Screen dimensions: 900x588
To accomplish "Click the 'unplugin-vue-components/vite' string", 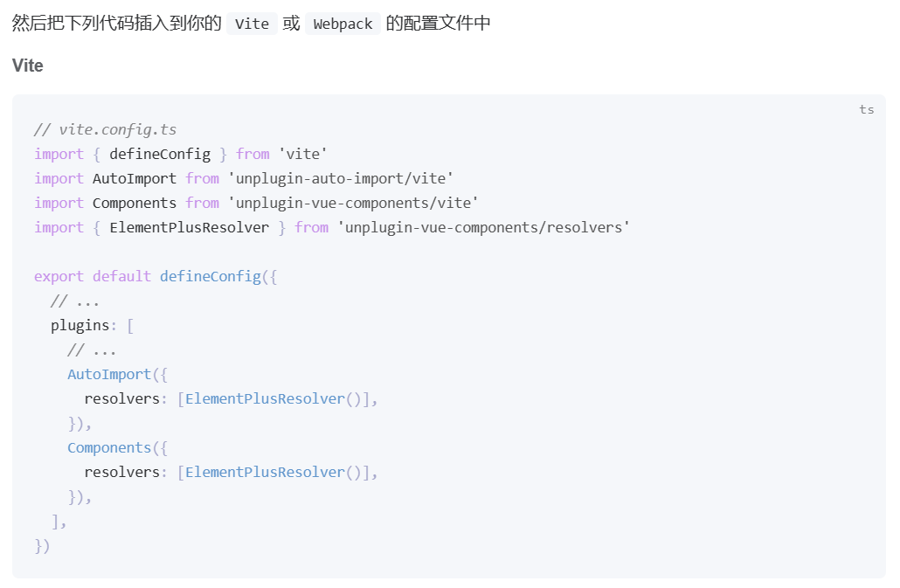I will coord(353,203).
